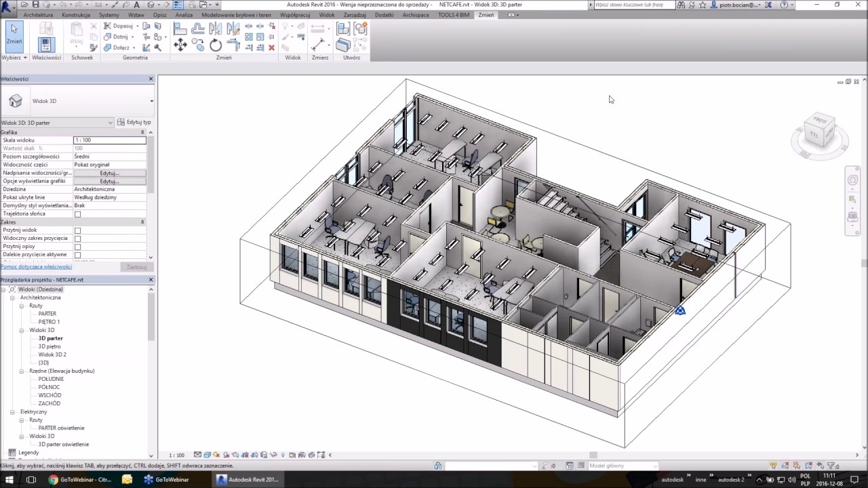Click the horizontal scrollbar of the 3D view
This screenshot has width=868, height=488.
(x=593, y=455)
